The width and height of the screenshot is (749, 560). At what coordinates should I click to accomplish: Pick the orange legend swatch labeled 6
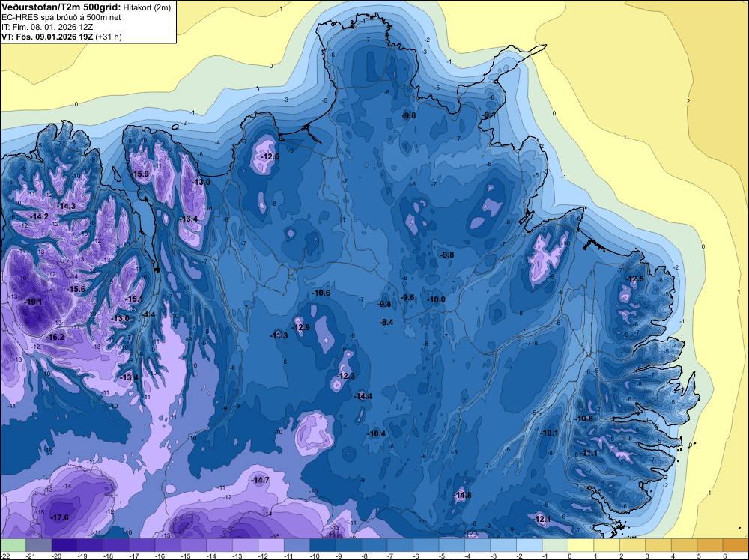click(736, 545)
